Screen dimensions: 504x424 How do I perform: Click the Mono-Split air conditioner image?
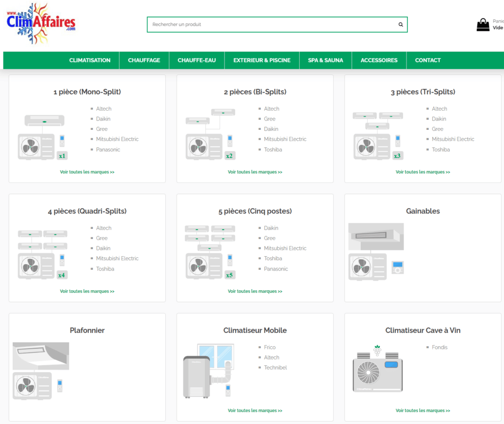coord(43,137)
